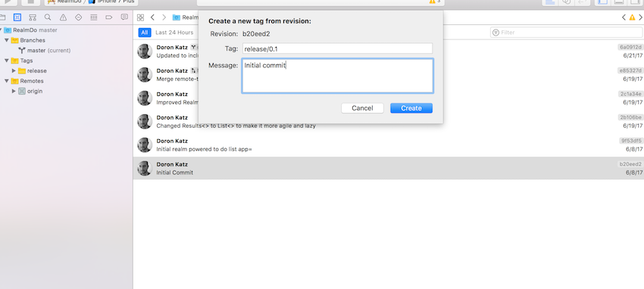Open the debug navigator

94,17
